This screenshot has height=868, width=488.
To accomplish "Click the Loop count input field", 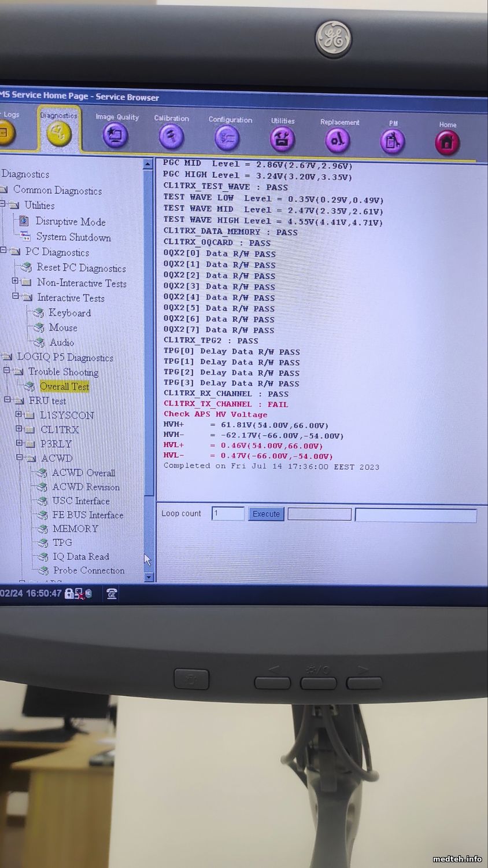I will tap(228, 513).
